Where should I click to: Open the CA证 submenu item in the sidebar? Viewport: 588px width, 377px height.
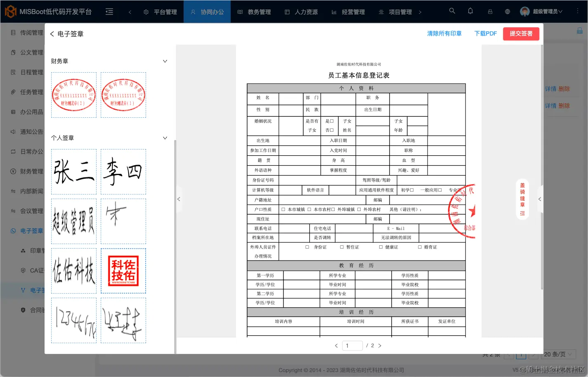pos(32,270)
